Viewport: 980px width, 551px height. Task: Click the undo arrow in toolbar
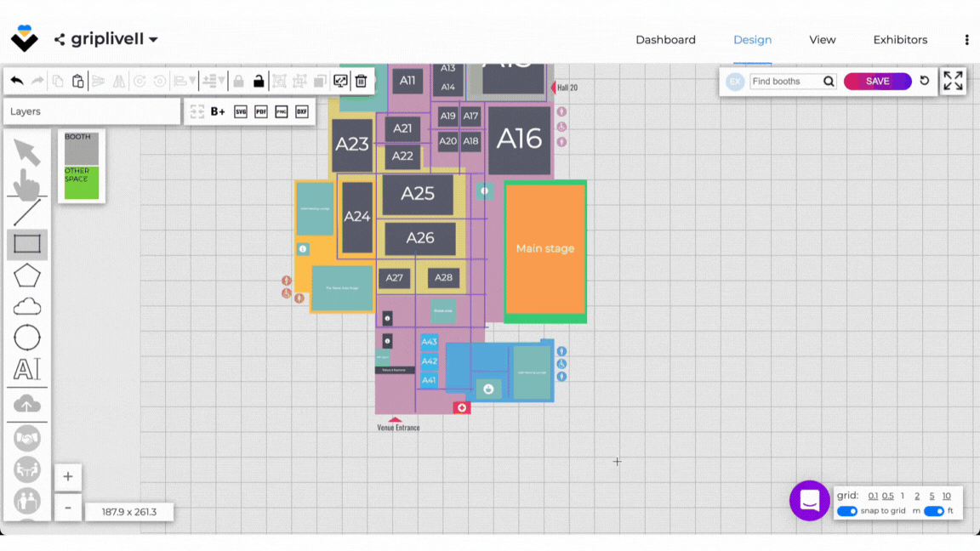17,81
